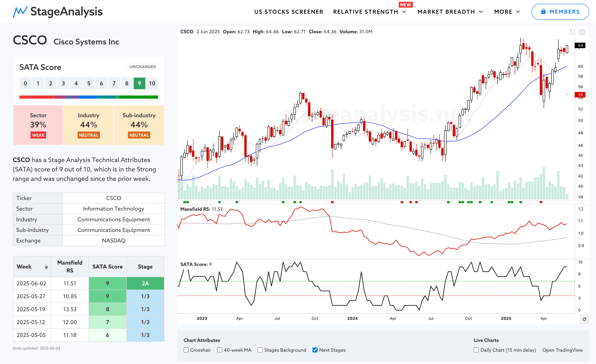
Task: Click the chart refresh icon
Action: (584, 319)
